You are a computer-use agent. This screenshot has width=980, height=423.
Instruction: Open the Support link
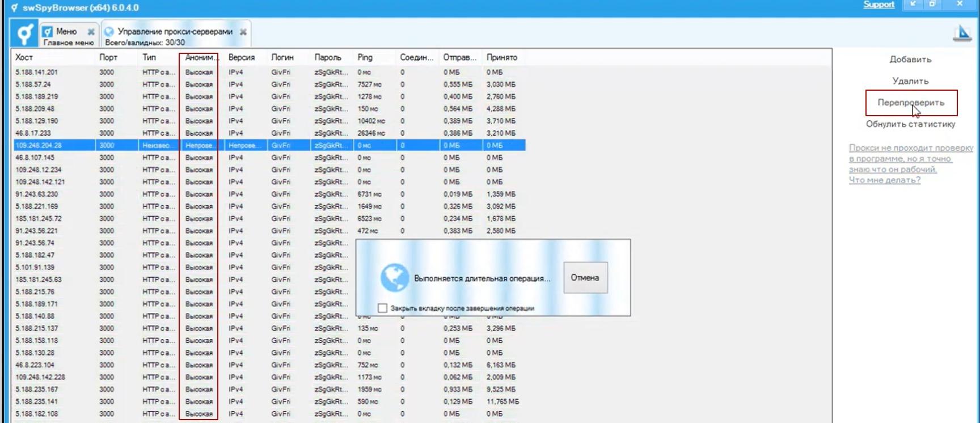tap(878, 5)
